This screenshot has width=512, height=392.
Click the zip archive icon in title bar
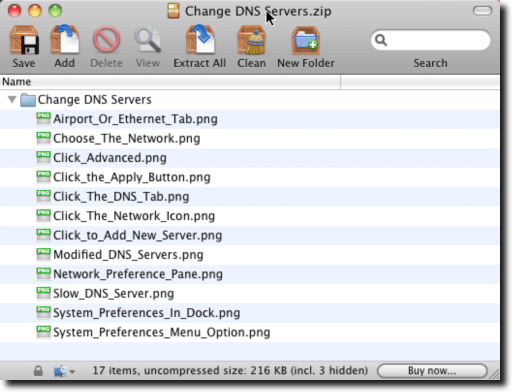173,11
